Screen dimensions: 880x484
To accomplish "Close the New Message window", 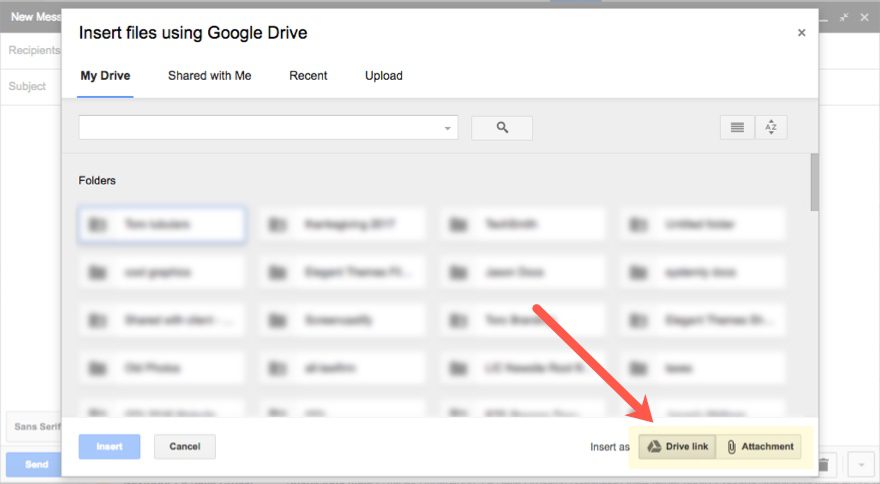I will coord(864,17).
